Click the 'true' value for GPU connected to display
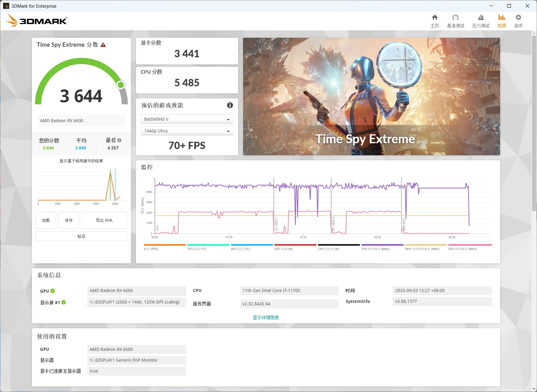This screenshot has height=392, width=537. (137, 371)
